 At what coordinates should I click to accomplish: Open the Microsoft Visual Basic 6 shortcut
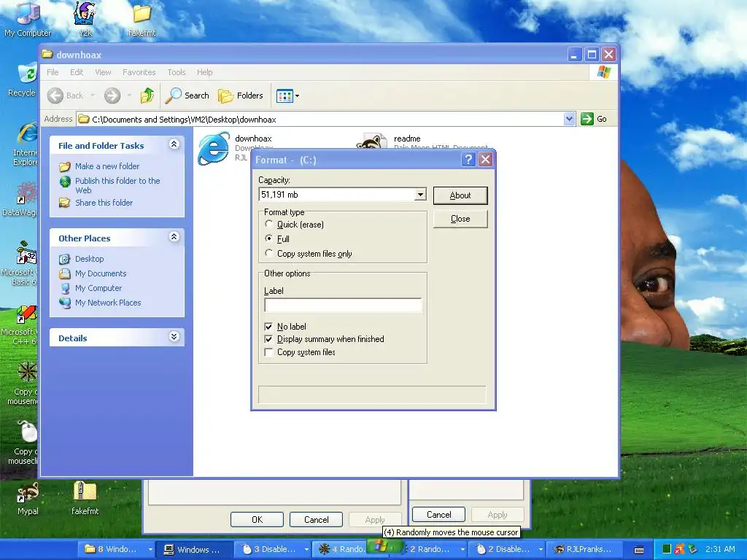click(21, 263)
